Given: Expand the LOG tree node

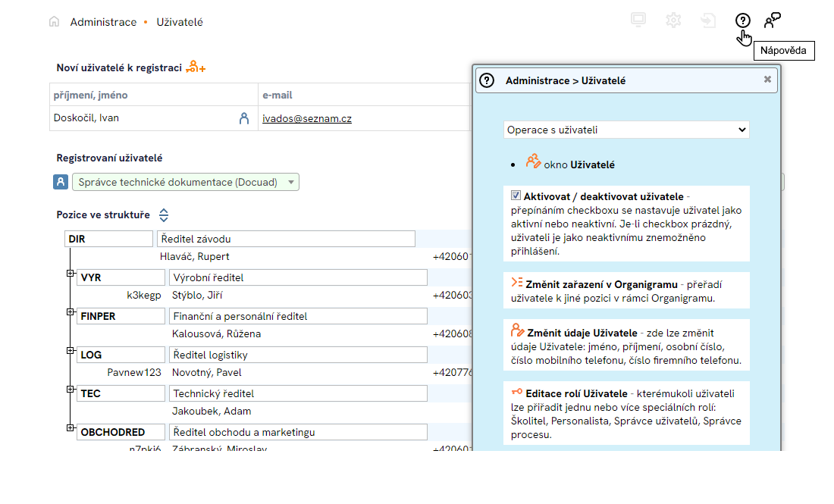Looking at the screenshot, I should 71,350.
